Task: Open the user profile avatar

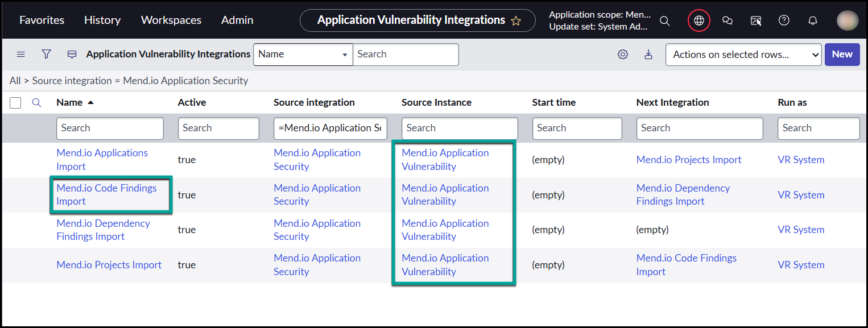Action: [x=847, y=20]
